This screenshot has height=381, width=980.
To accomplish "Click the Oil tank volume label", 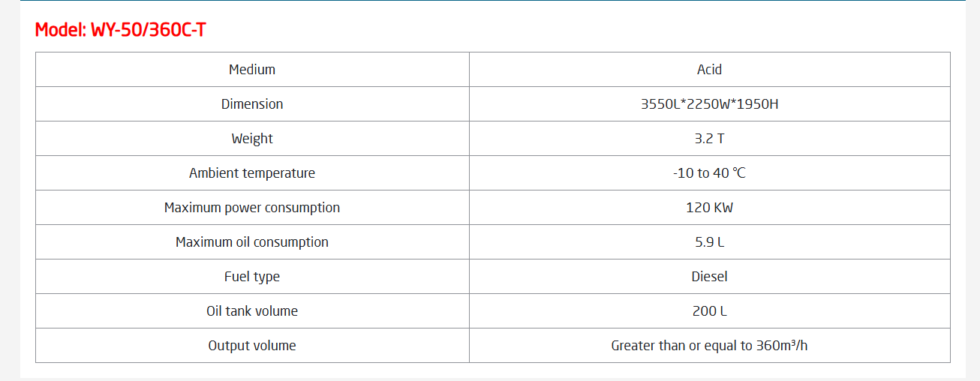I will coord(252,311).
